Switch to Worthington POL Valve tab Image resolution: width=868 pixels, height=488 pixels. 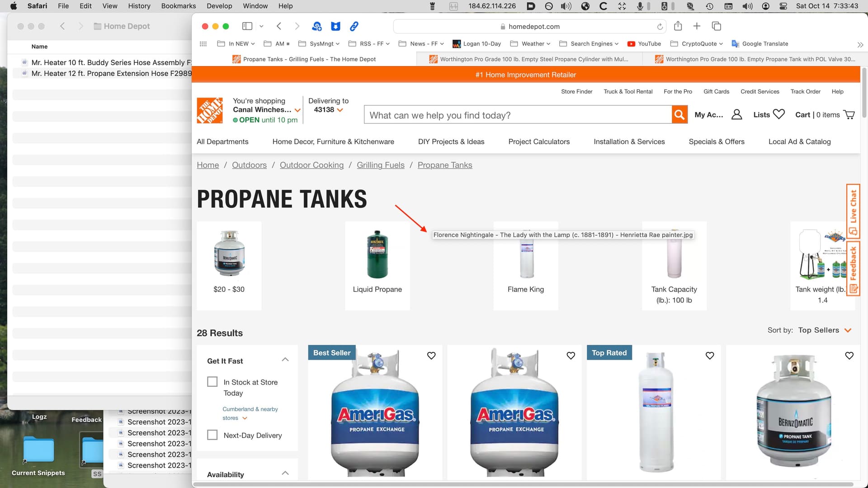coord(755,59)
